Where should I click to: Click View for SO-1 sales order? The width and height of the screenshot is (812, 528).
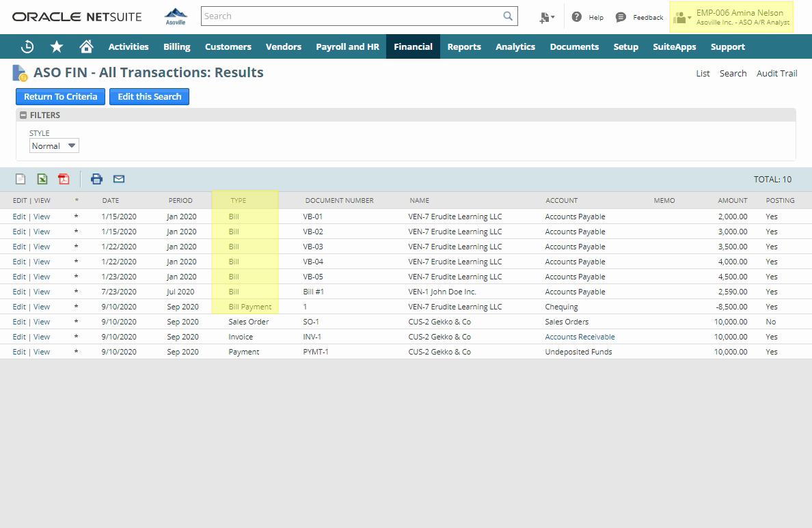(x=42, y=322)
